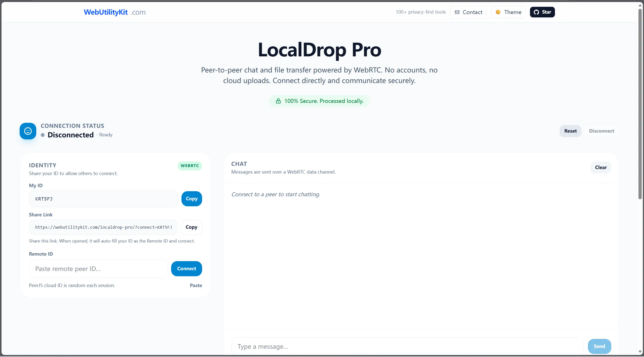
Task: Focus the Type a message field
Action: point(407,346)
